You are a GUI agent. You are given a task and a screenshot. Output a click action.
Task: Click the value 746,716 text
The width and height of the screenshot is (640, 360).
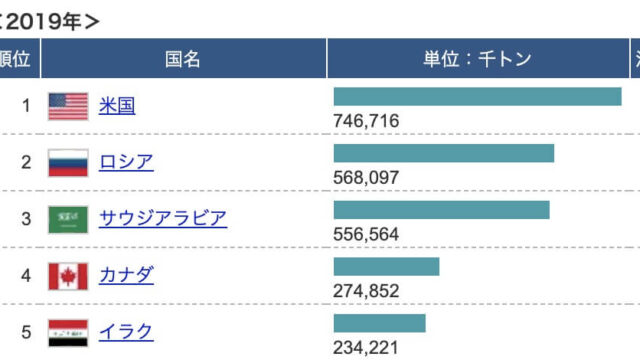[366, 121]
